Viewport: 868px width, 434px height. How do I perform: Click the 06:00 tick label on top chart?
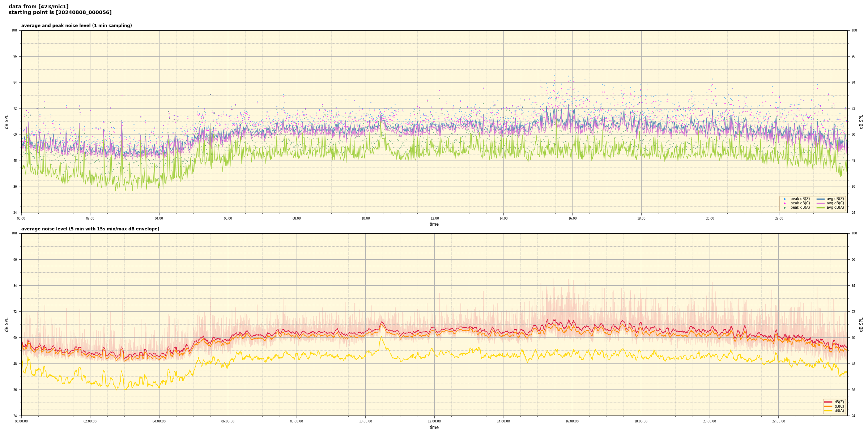228,218
